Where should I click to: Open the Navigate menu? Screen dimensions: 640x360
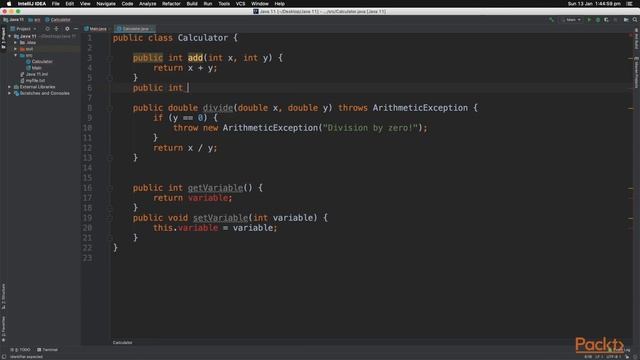coord(106,4)
